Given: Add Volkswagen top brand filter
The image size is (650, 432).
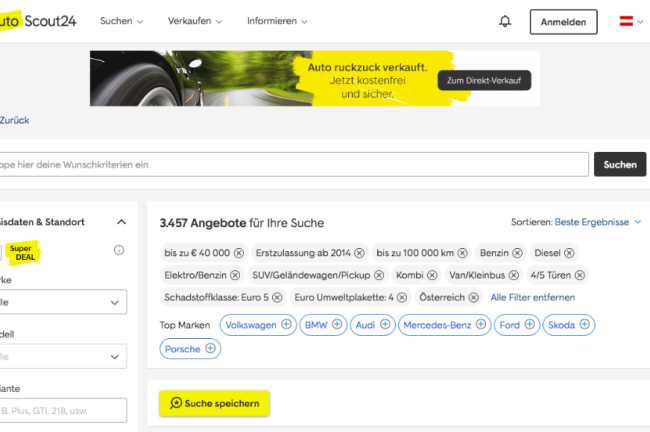Looking at the screenshot, I should pyautogui.click(x=286, y=325).
